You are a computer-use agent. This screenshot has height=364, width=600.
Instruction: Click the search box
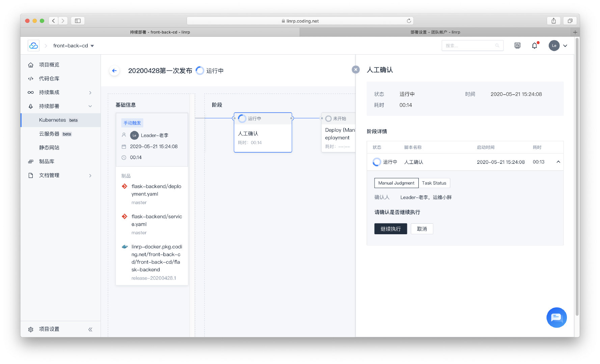472,45
